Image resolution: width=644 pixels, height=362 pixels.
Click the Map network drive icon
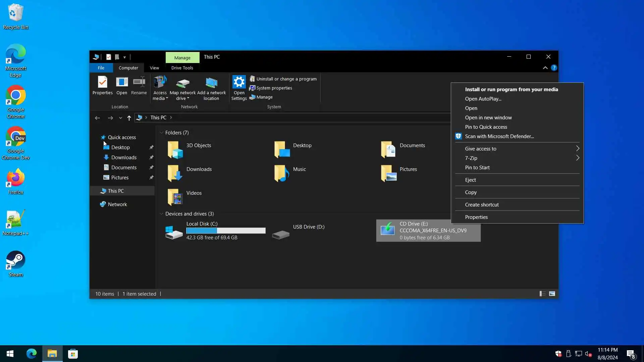pyautogui.click(x=182, y=83)
